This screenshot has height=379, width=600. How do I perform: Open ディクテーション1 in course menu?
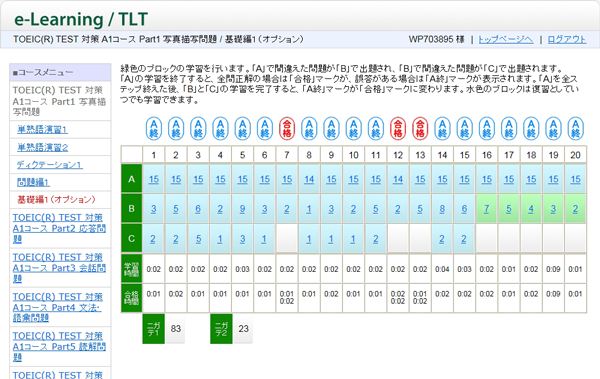pyautogui.click(x=49, y=165)
